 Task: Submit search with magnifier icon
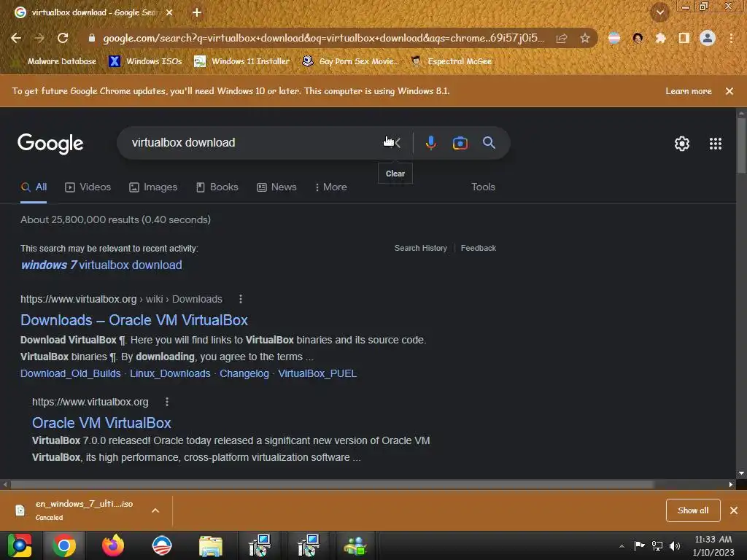coord(489,142)
